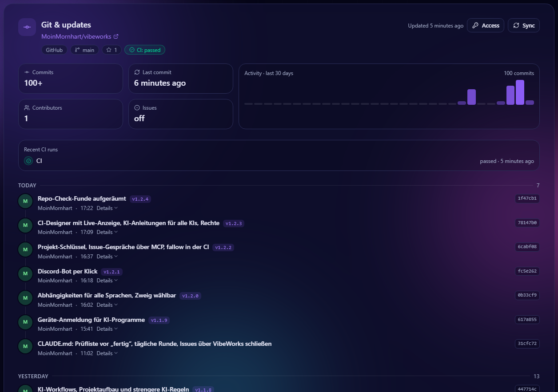Click the Contributors stat card

pyautogui.click(x=71, y=114)
